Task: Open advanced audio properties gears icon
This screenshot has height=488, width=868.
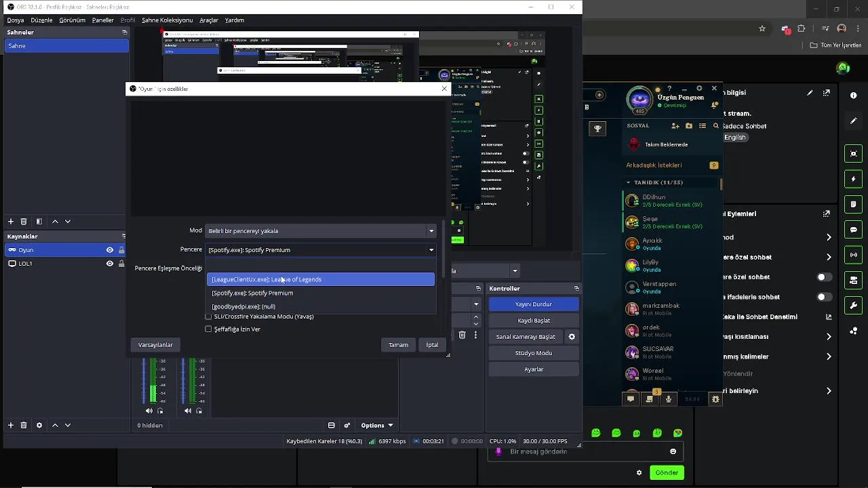Action: [x=347, y=425]
